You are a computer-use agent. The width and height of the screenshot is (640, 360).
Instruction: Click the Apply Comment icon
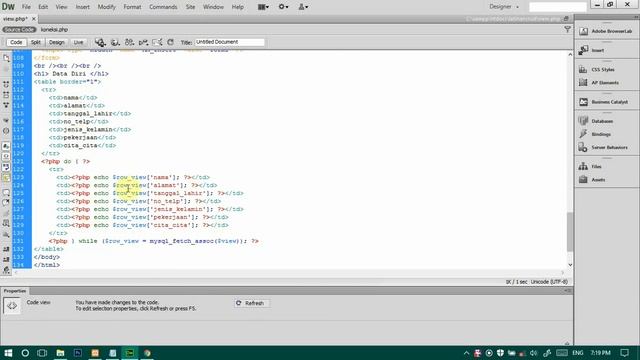click(6, 192)
